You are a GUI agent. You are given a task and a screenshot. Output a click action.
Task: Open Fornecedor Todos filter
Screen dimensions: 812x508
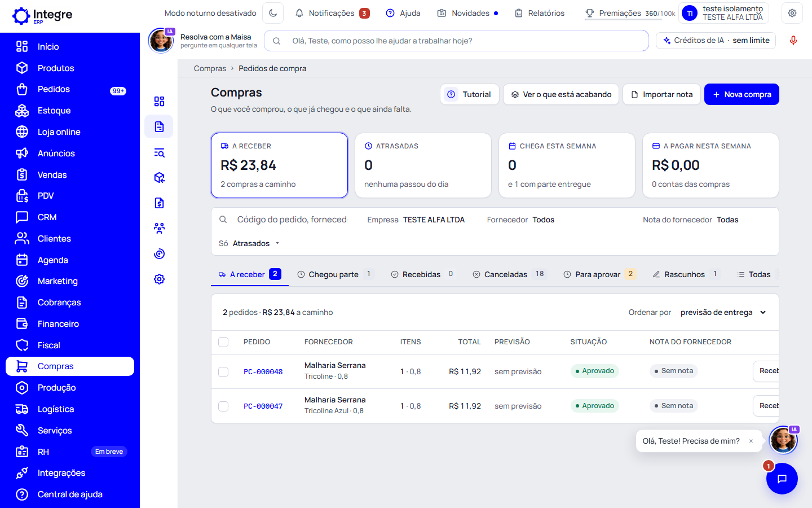[520, 220]
